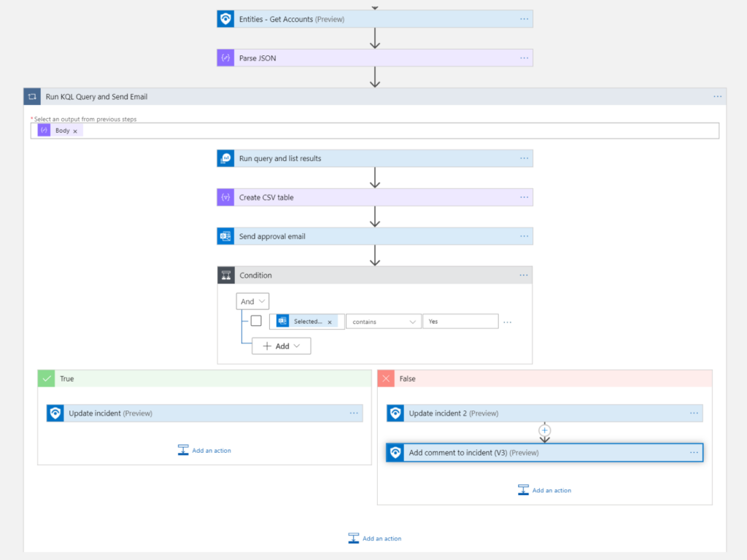This screenshot has height=560, width=747.
Task: Remove the Selected option token from condition
Action: click(x=330, y=322)
